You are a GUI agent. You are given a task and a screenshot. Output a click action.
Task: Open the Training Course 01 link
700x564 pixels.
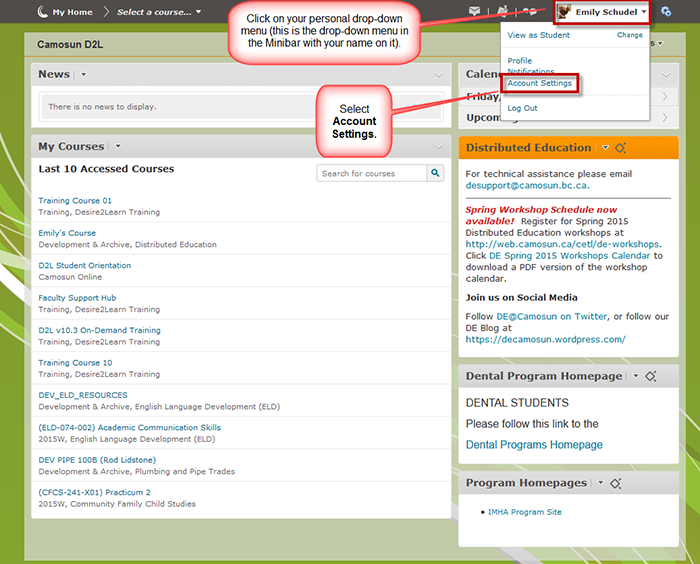pos(75,200)
